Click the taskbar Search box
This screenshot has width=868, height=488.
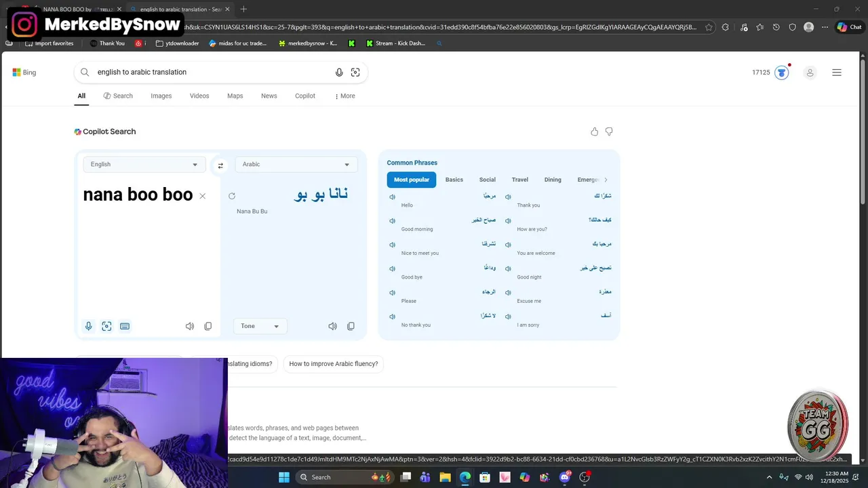coord(344,477)
